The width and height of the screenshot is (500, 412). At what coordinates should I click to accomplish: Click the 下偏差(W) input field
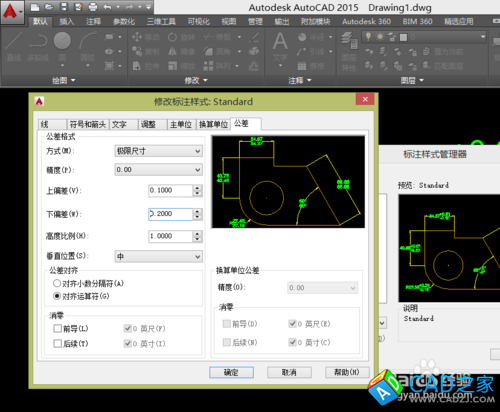(x=170, y=214)
